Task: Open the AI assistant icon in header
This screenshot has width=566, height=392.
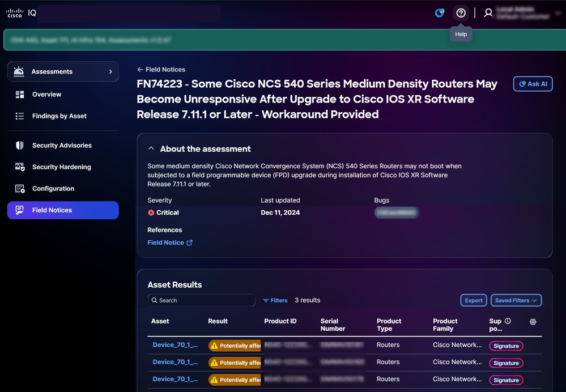Action: [x=439, y=13]
